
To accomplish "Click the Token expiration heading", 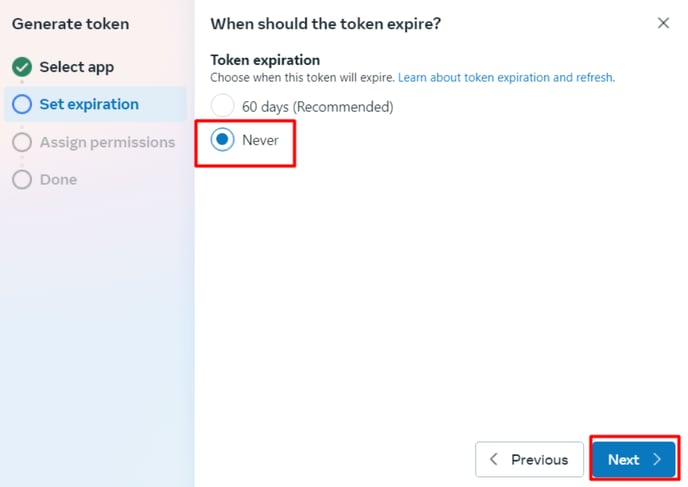I will 265,60.
